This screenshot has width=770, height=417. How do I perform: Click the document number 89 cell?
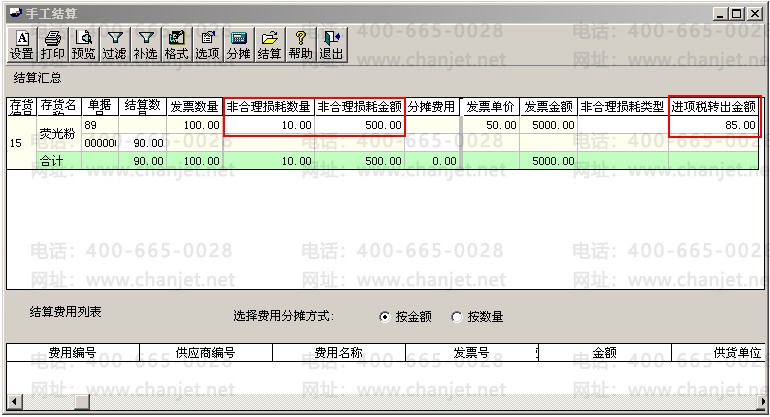[x=100, y=125]
